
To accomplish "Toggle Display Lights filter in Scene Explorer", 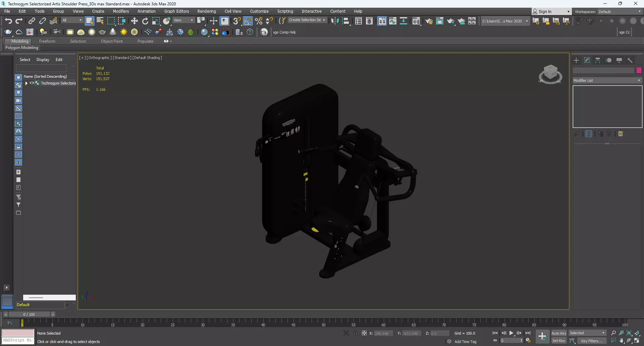I will 18,93.
